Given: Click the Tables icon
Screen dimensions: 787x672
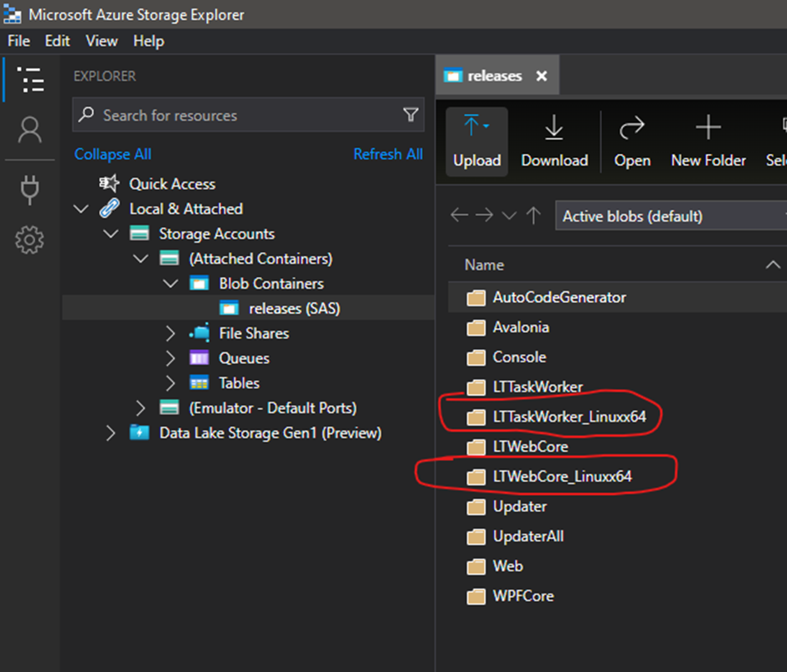Looking at the screenshot, I should point(198,383).
